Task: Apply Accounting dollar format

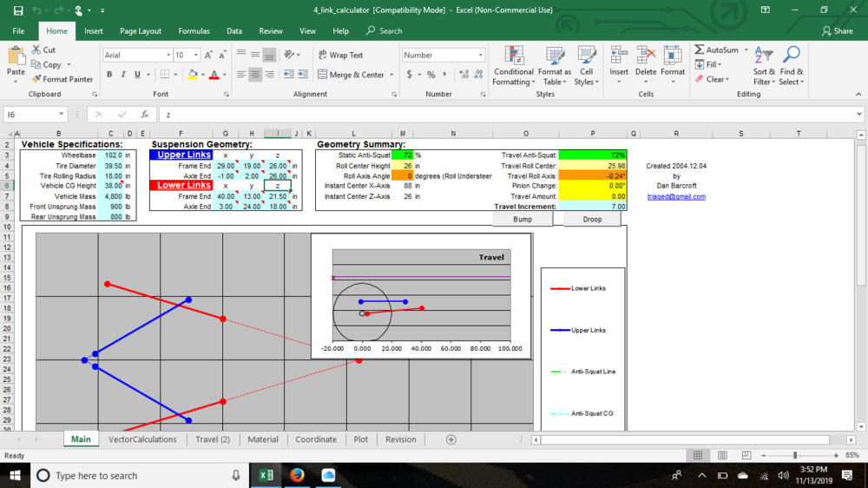Action: (x=410, y=74)
